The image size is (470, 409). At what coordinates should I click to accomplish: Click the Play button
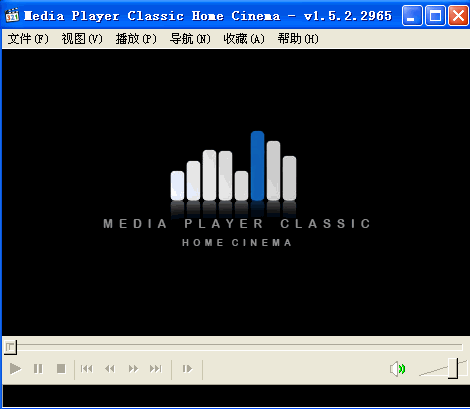coord(15,369)
